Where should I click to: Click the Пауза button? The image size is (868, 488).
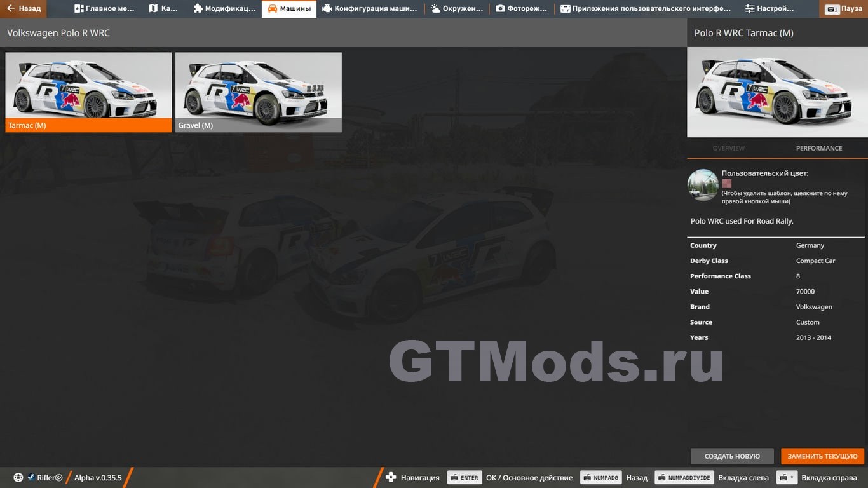(844, 9)
